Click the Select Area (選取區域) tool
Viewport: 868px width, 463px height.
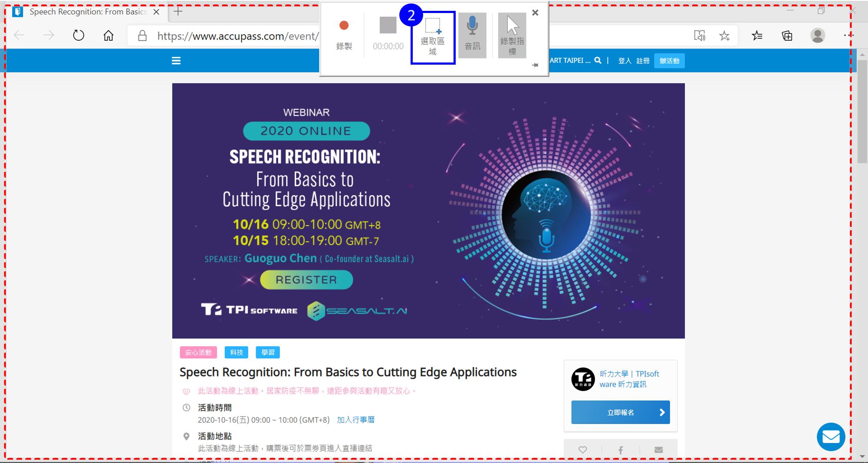(433, 38)
